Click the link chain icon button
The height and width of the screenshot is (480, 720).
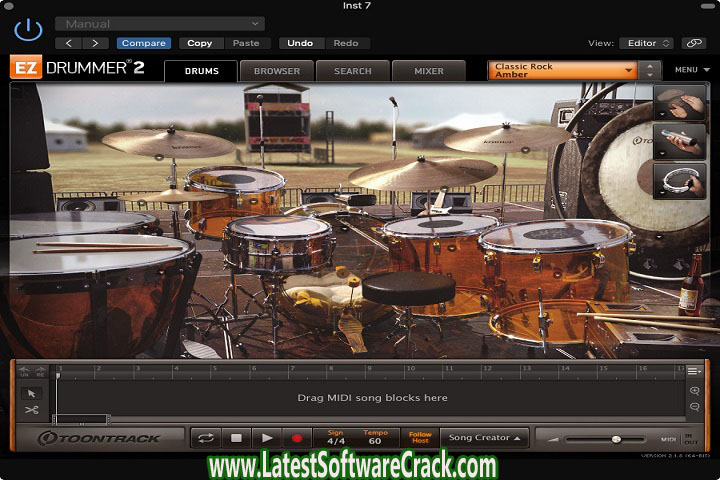point(694,43)
